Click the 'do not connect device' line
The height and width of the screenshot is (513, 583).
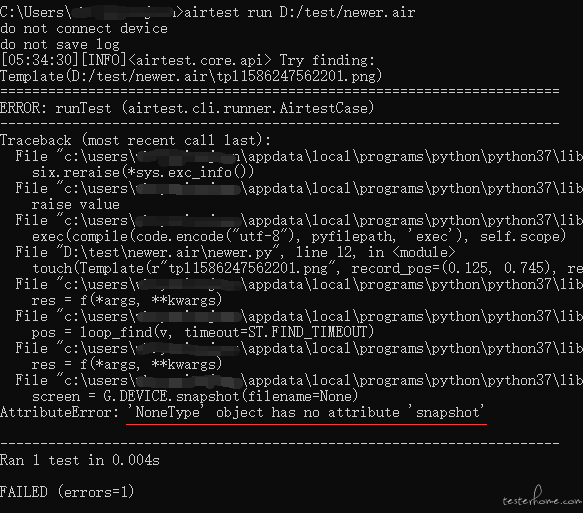pyautogui.click(x=84, y=29)
